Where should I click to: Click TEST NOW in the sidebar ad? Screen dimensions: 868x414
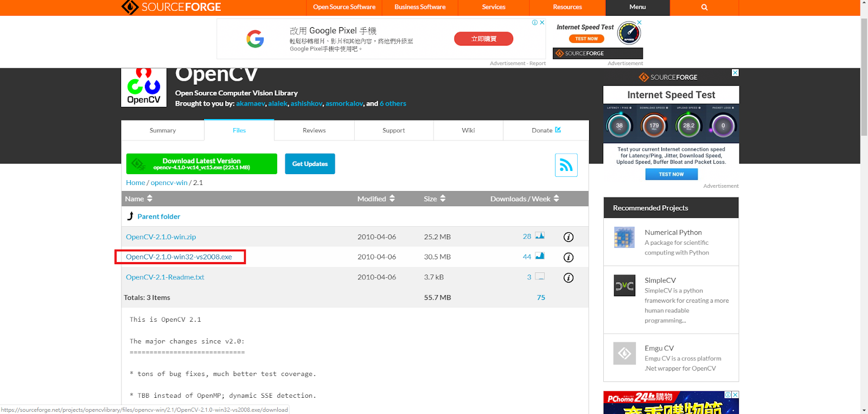point(671,174)
